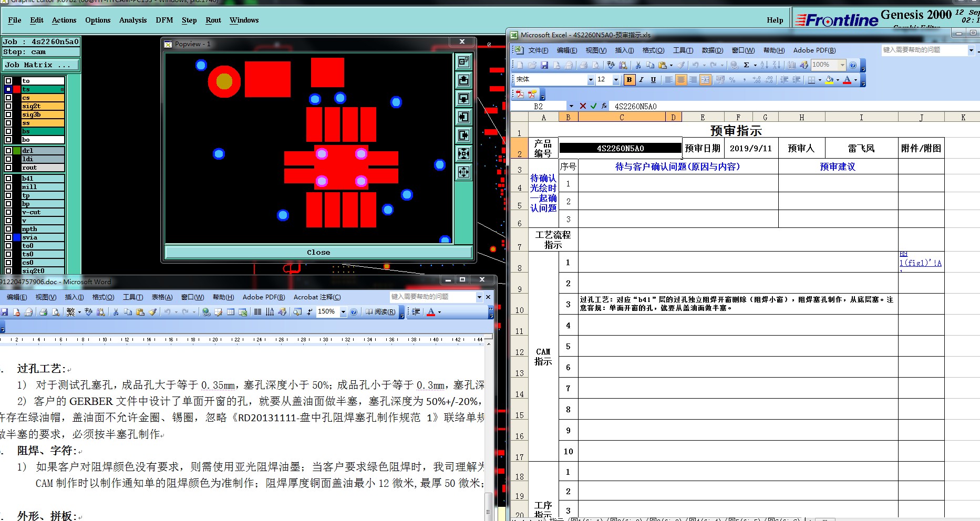Click Percent Style icon in Excel

(x=732, y=80)
